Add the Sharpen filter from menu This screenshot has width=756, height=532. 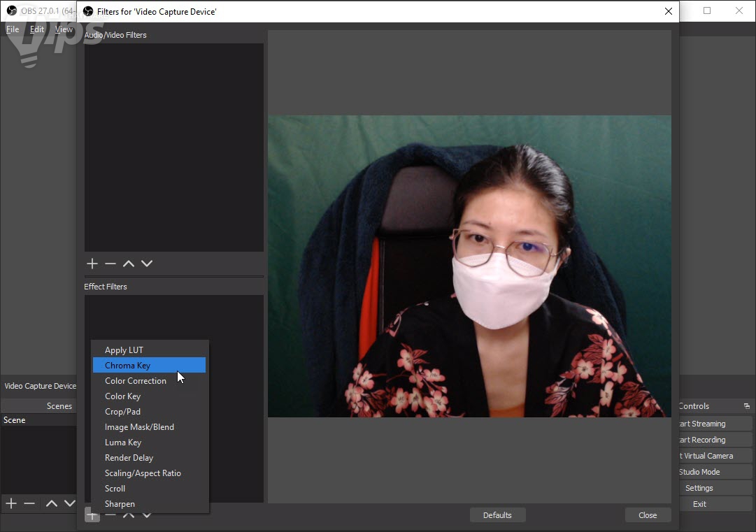(120, 504)
